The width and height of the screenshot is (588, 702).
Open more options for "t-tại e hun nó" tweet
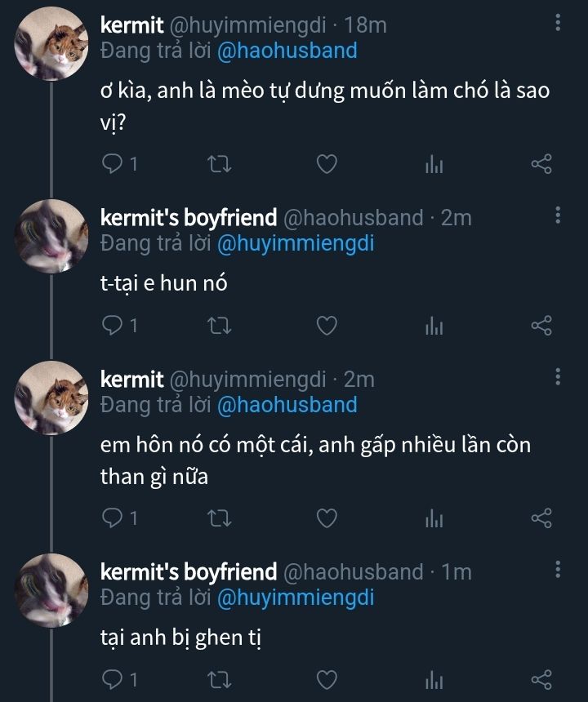coord(558,215)
